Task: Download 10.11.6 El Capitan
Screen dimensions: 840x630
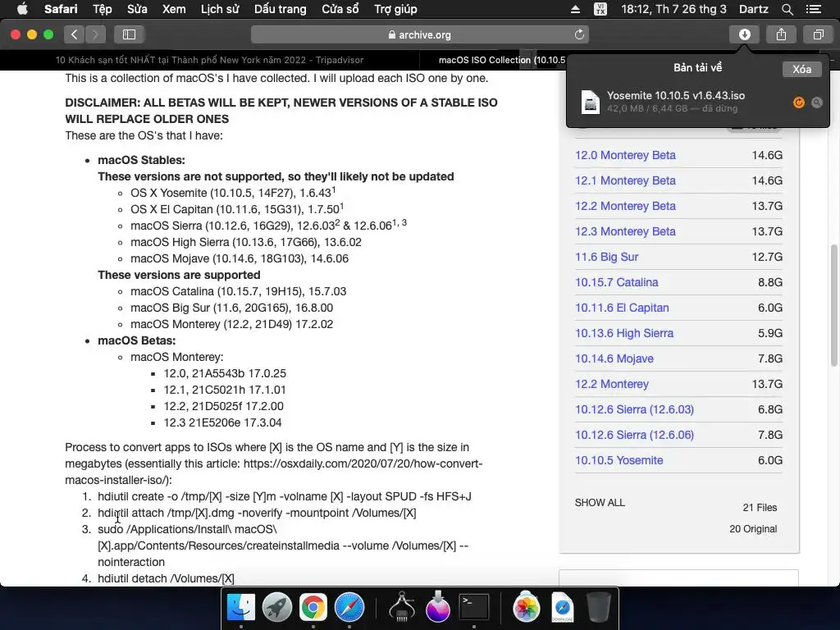Action: tap(622, 308)
